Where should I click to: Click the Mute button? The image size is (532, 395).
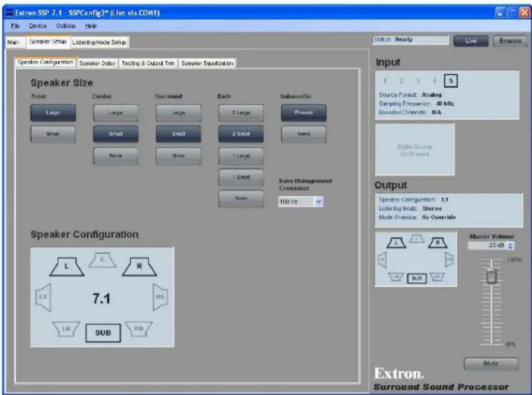point(491,364)
